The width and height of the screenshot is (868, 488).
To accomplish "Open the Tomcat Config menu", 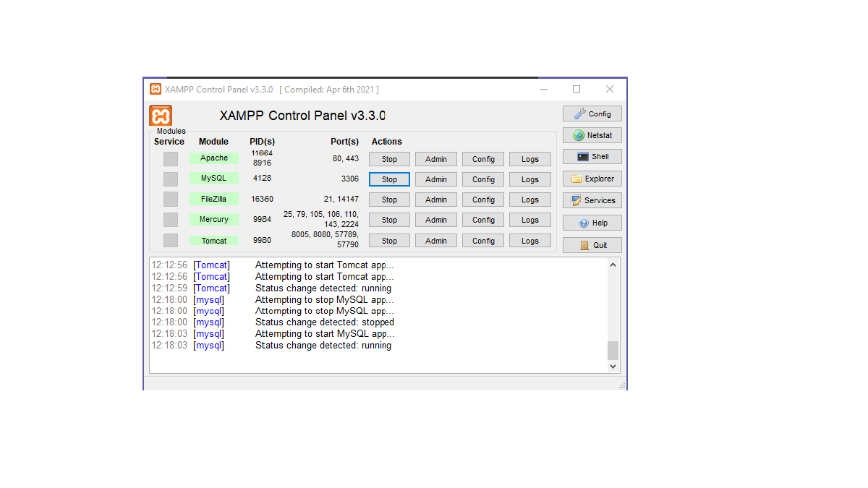I will (483, 241).
